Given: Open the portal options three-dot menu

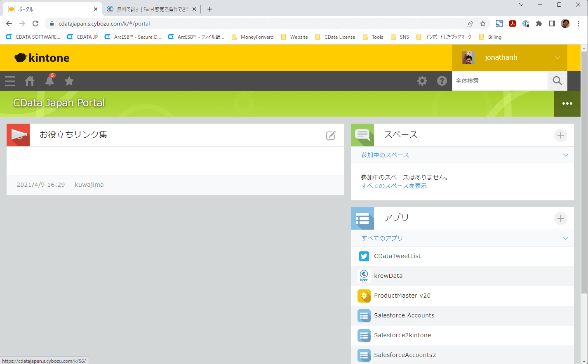Looking at the screenshot, I should [x=567, y=103].
